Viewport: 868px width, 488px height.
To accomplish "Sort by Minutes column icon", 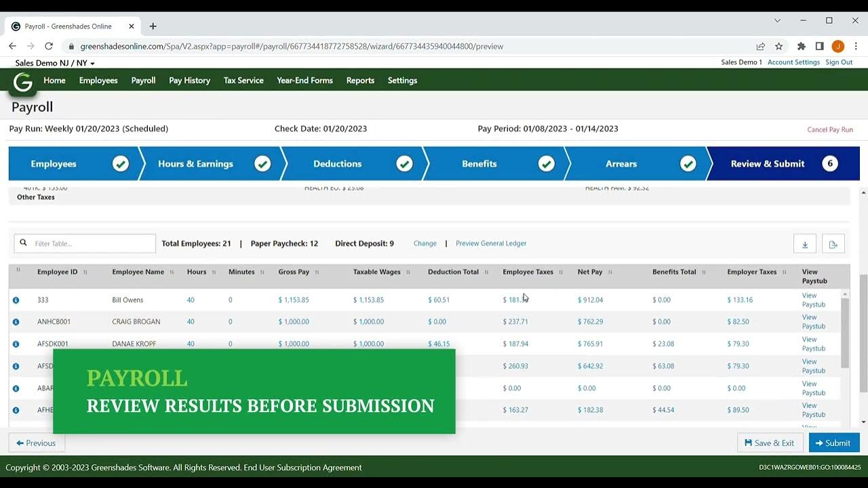I will click(262, 272).
